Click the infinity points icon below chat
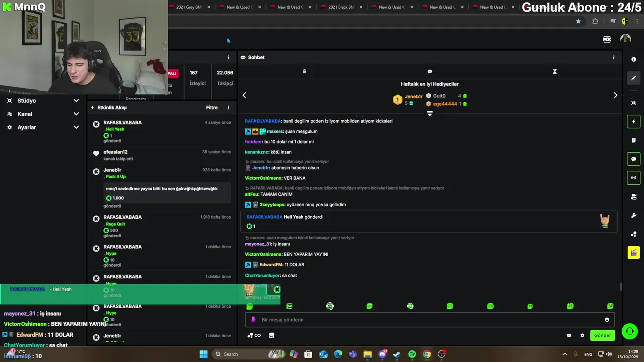The height and width of the screenshot is (362, 644). [x=254, y=335]
